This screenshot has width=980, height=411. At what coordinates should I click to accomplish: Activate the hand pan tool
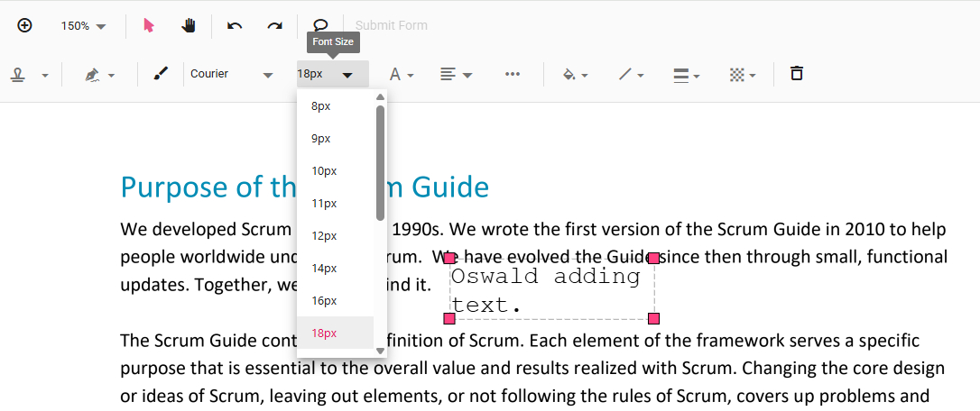coord(189,25)
